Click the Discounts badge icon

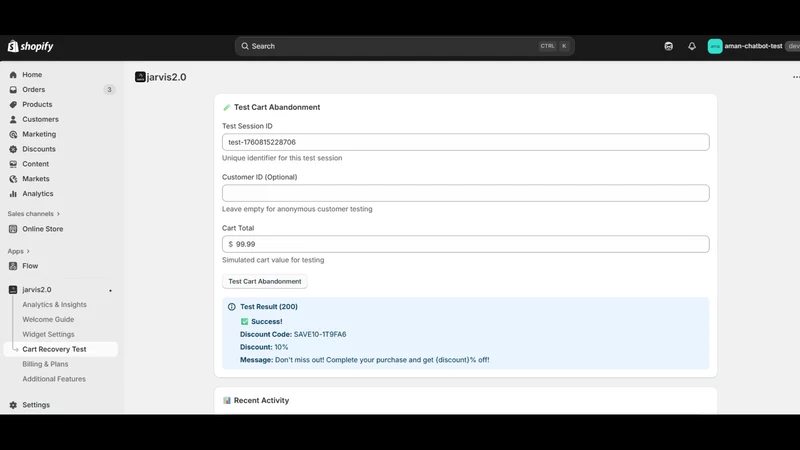13,149
